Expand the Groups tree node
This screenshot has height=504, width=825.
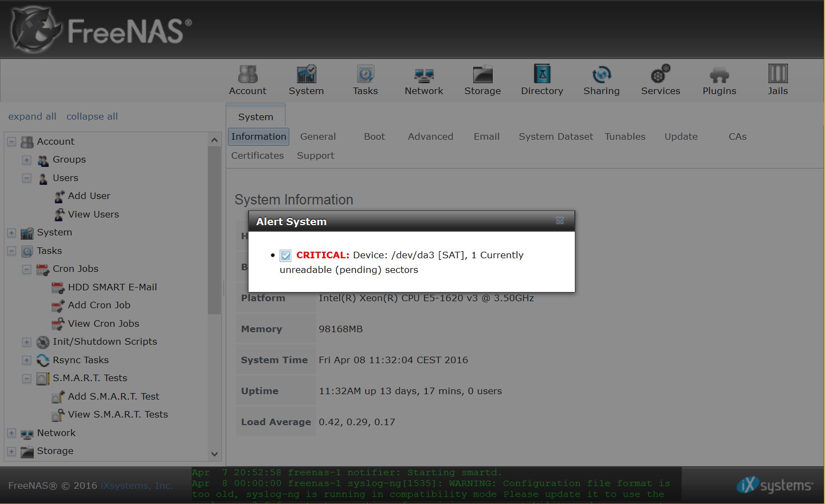pos(27,160)
